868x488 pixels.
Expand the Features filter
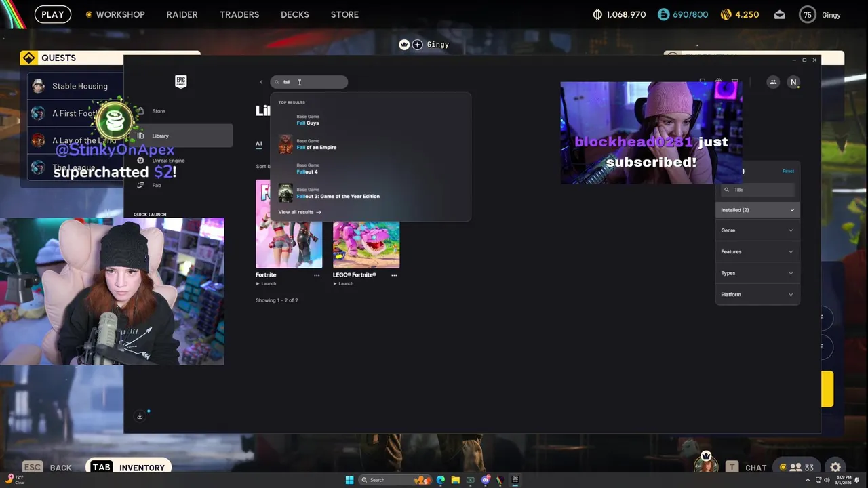point(757,251)
